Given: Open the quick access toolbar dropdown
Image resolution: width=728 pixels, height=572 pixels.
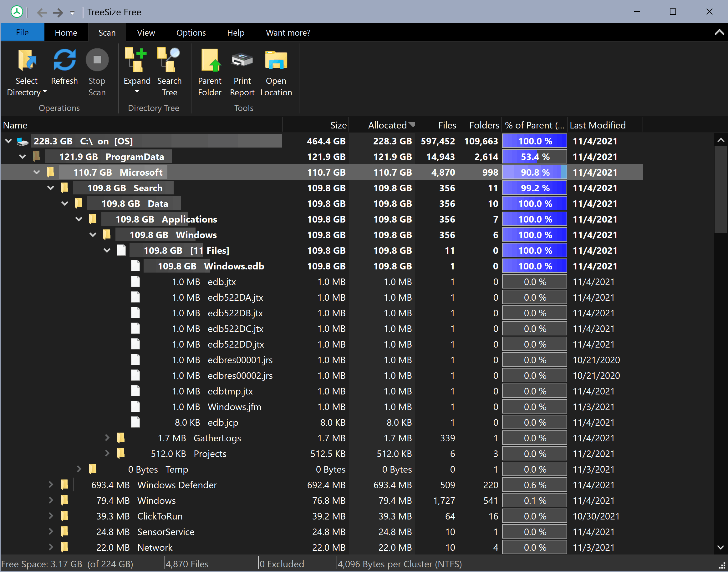Looking at the screenshot, I should (72, 13).
